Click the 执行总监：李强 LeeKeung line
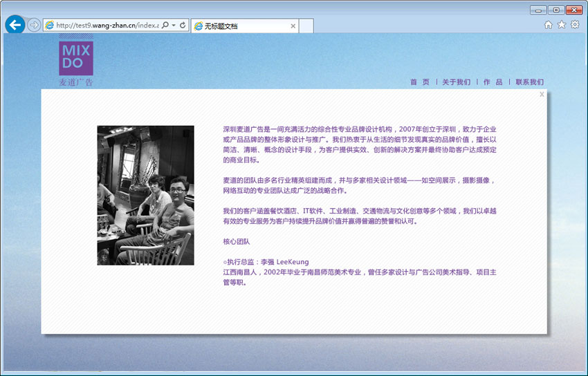The height and width of the screenshot is (376, 588). click(x=266, y=262)
